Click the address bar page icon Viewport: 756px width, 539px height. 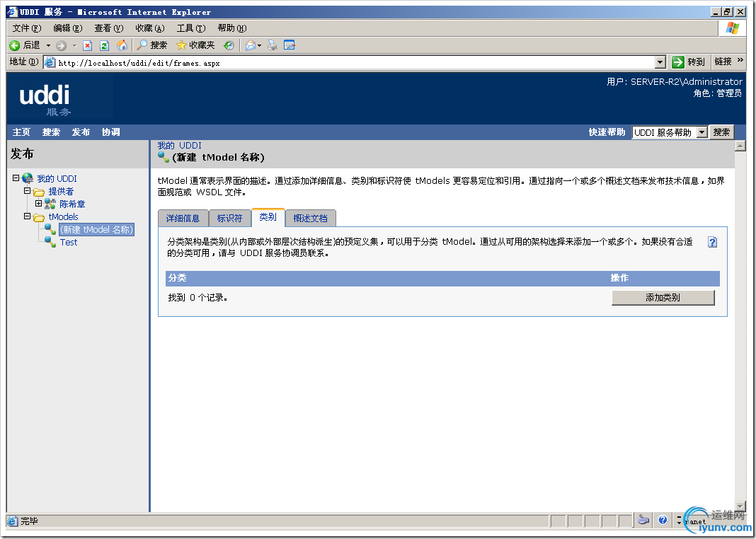tap(50, 62)
